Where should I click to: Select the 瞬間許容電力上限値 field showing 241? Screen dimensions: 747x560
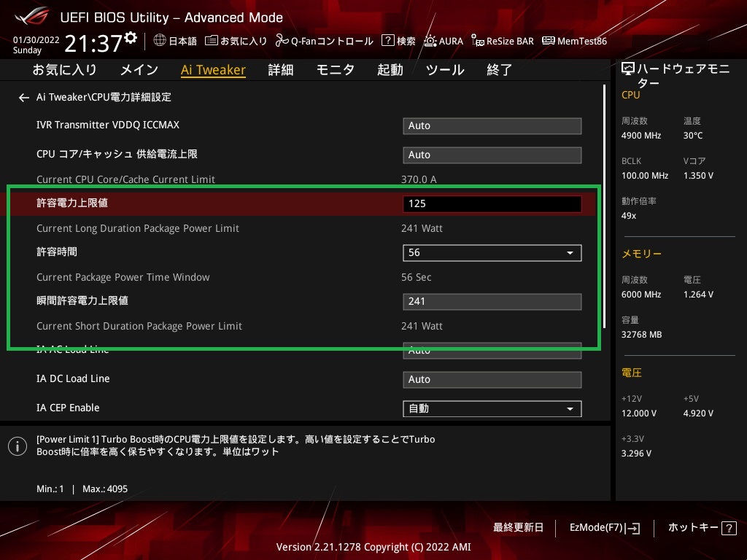pos(492,302)
